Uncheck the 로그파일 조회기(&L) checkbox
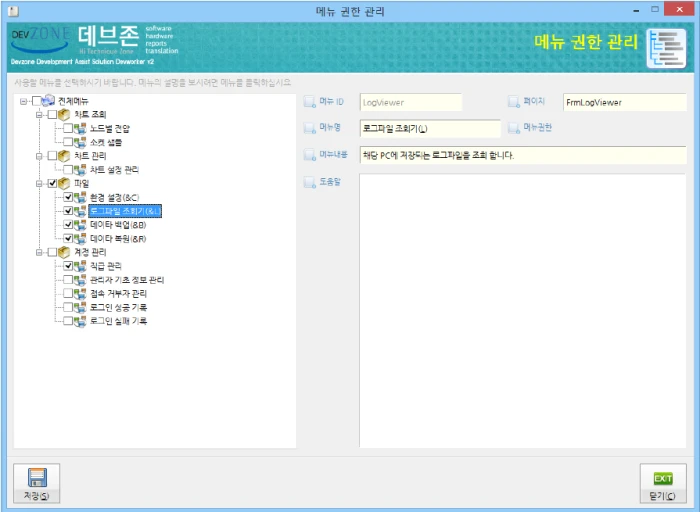Image resolution: width=700 pixels, height=512 pixels. tap(68, 211)
